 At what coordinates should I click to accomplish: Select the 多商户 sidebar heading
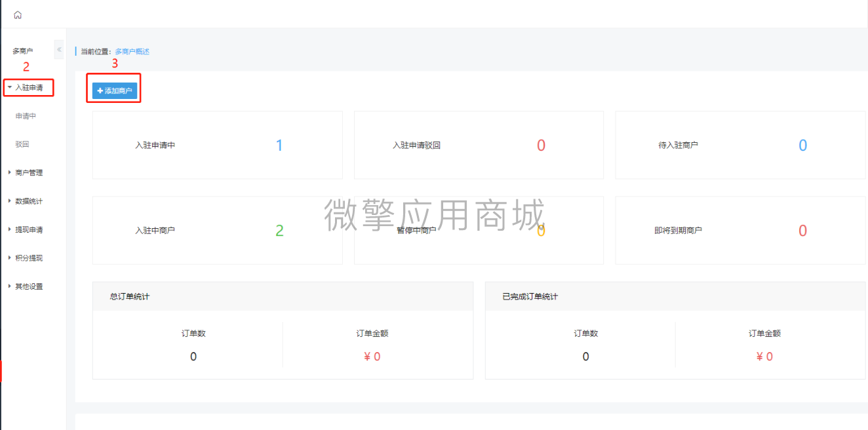point(23,51)
